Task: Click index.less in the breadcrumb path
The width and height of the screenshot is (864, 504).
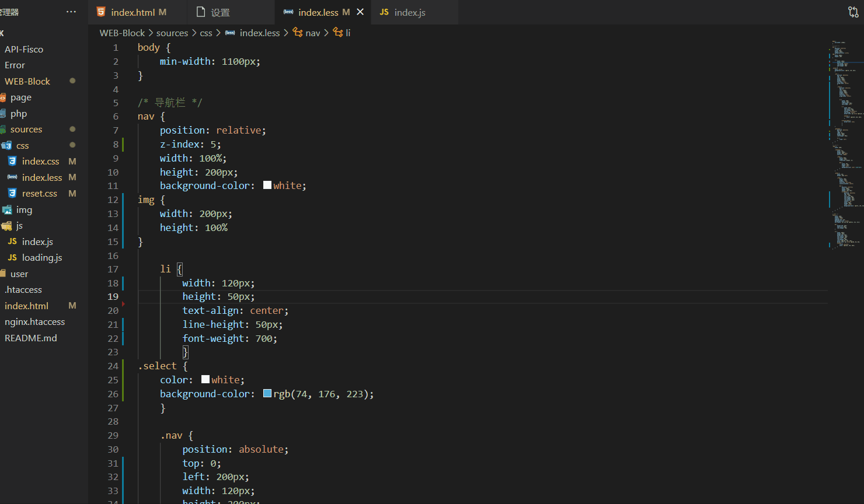Action: pyautogui.click(x=260, y=33)
